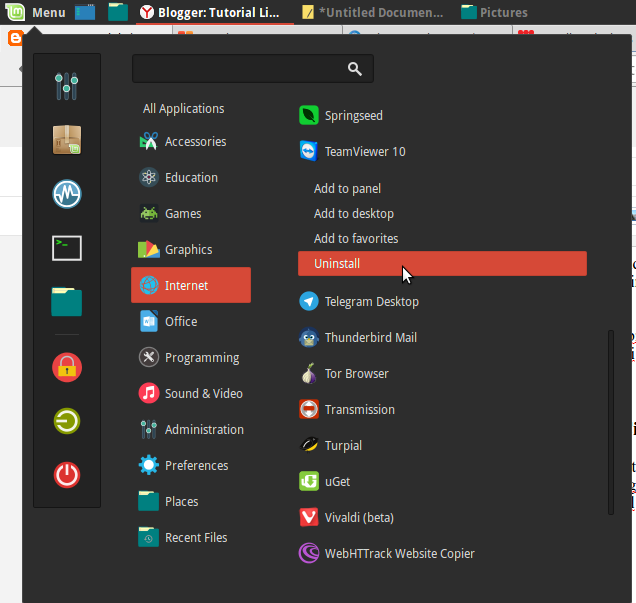Click the teal folder panel launcher

coord(118,12)
